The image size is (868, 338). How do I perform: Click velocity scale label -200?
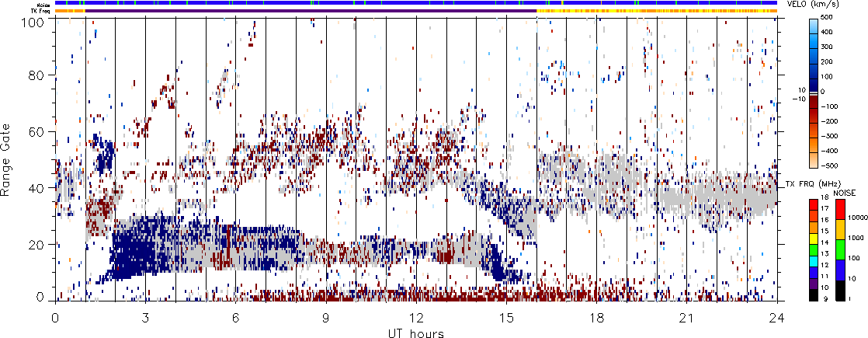[829, 121]
